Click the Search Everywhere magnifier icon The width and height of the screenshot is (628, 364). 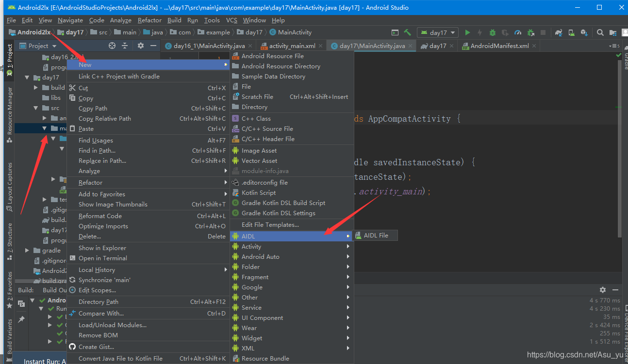pyautogui.click(x=600, y=32)
